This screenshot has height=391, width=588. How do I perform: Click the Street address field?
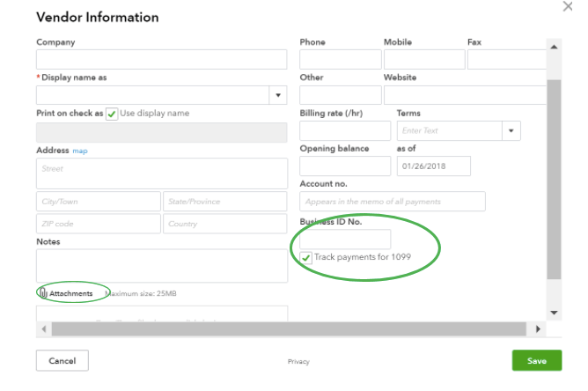pyautogui.click(x=162, y=173)
